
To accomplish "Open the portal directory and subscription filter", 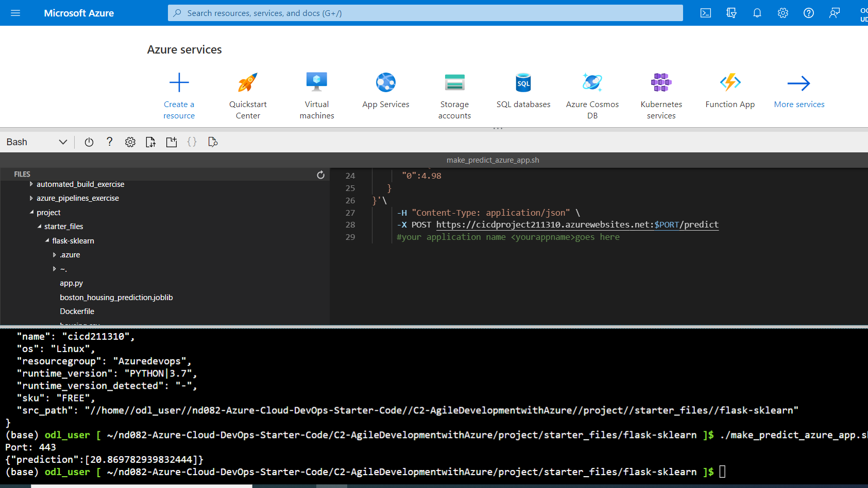I will point(731,13).
